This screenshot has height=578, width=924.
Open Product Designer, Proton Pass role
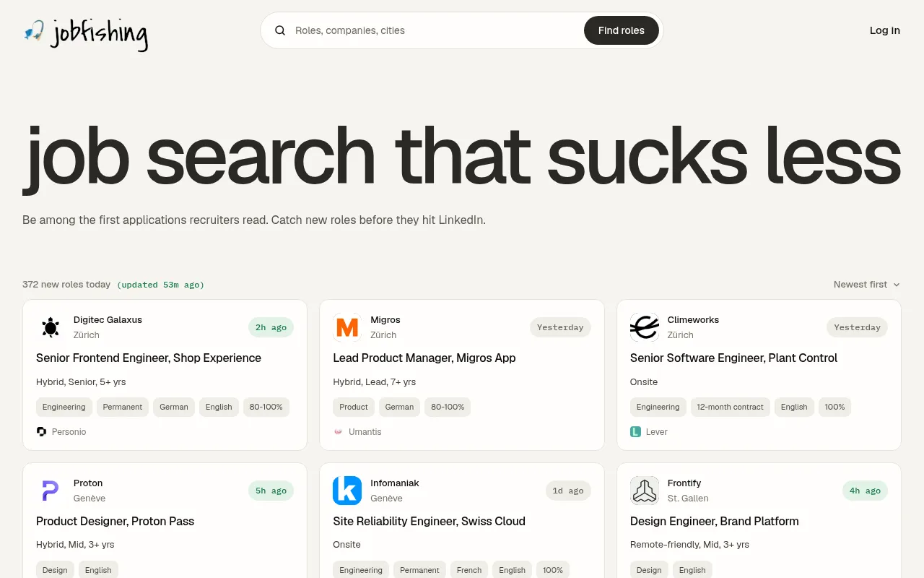pos(115,521)
